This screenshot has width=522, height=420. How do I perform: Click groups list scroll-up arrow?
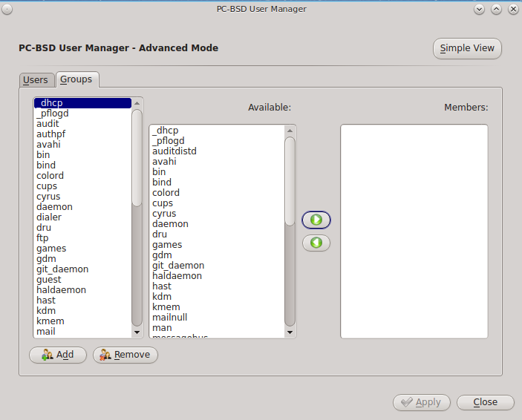pos(137,103)
